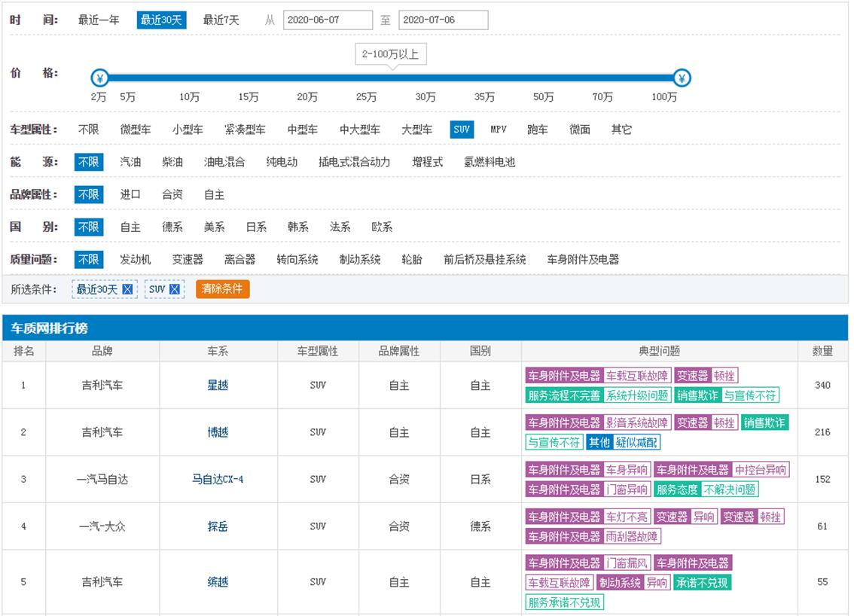Toggle the 德系 country filter
854x616 pixels.
coord(172,226)
